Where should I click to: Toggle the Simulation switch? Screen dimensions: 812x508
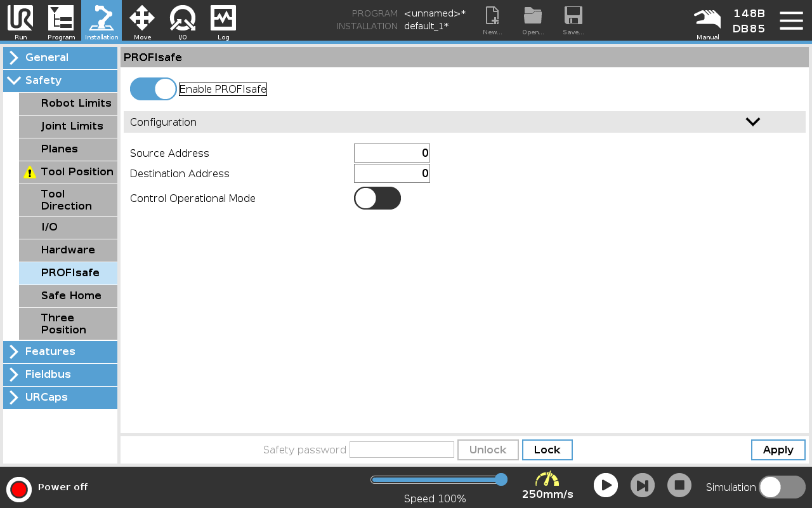782,487
